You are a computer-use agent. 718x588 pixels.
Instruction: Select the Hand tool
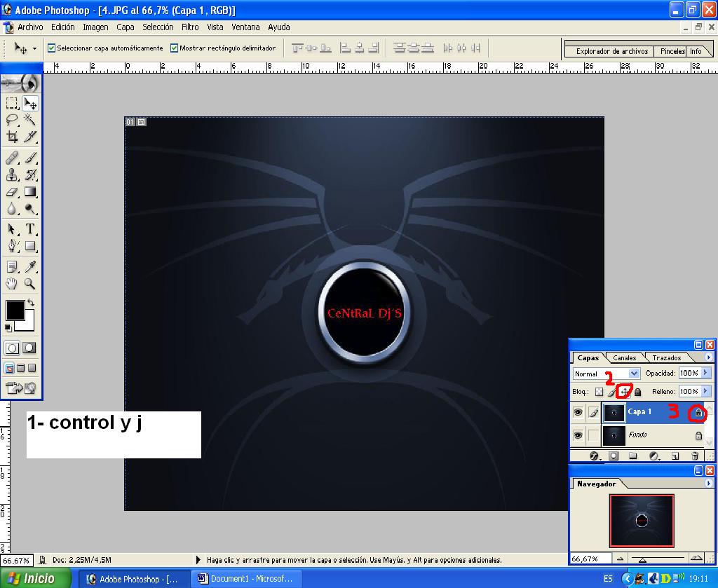pos(12,284)
